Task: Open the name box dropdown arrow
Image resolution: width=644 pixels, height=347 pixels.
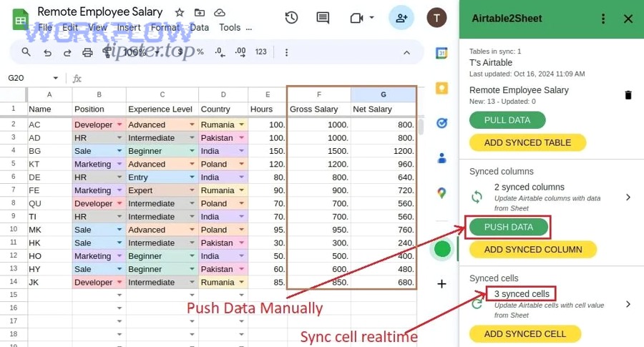Action: [55, 78]
